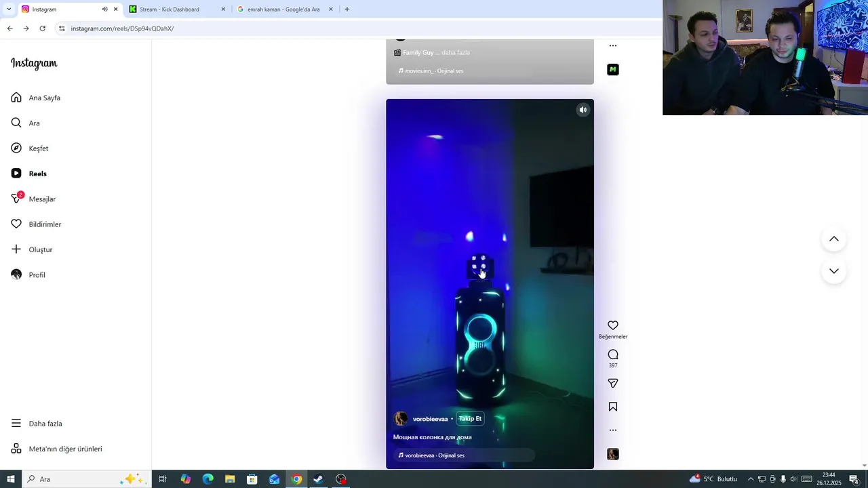
Task: Open Windows notification center
Action: tap(854, 479)
